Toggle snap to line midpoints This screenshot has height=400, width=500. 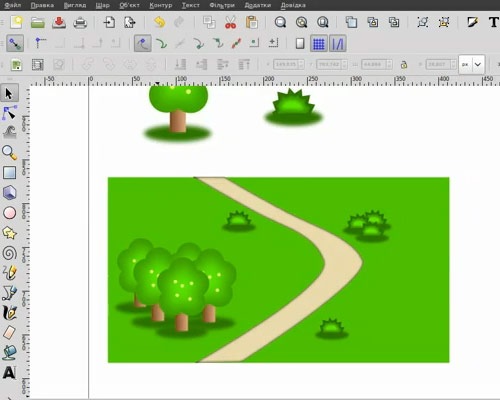236,43
